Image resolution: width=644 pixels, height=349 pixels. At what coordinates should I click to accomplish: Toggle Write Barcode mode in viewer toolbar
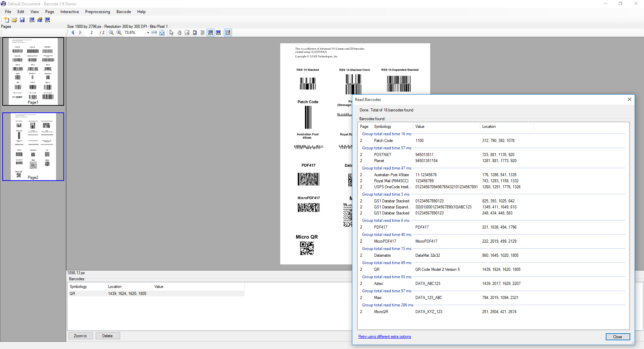pyautogui.click(x=218, y=33)
